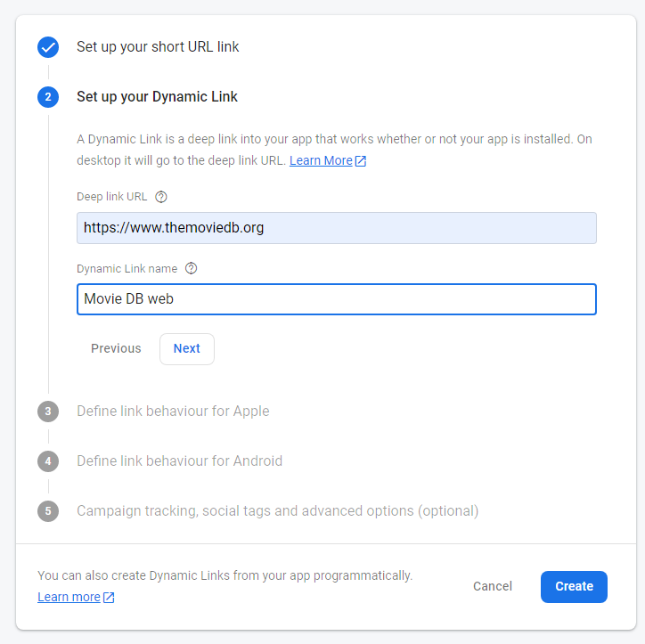Expand 'Set up your short URL link' step
The width and height of the screenshot is (645, 644).
point(158,47)
